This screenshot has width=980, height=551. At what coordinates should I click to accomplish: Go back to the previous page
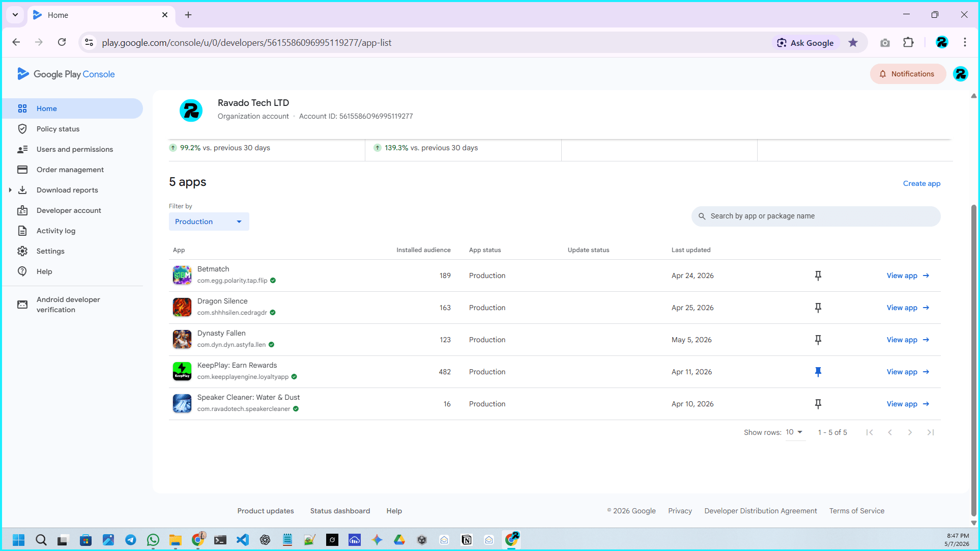(16, 42)
